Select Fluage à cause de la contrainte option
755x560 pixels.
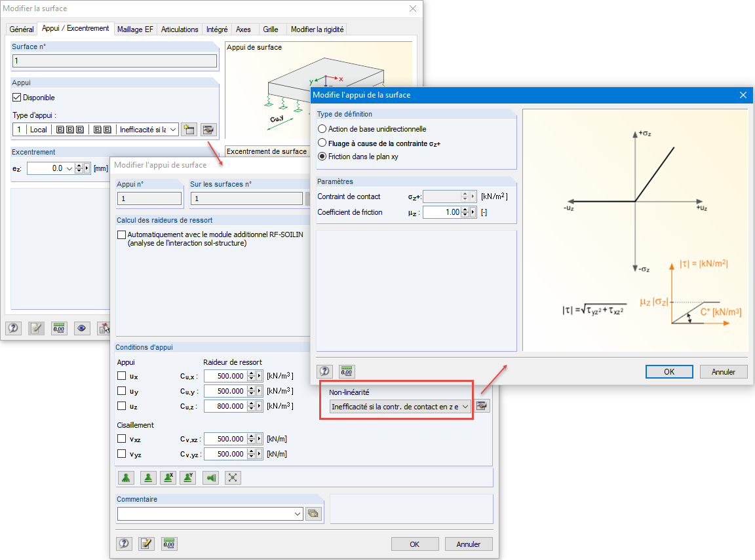click(322, 143)
